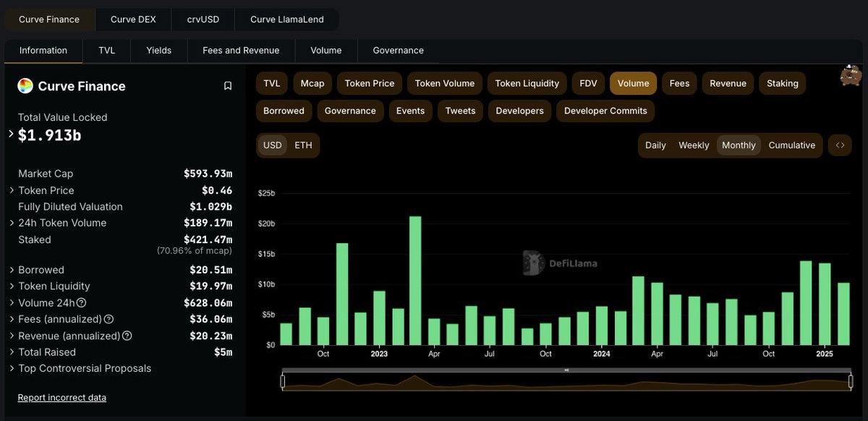Open the Revenue (annualized) help icon

pyautogui.click(x=127, y=336)
